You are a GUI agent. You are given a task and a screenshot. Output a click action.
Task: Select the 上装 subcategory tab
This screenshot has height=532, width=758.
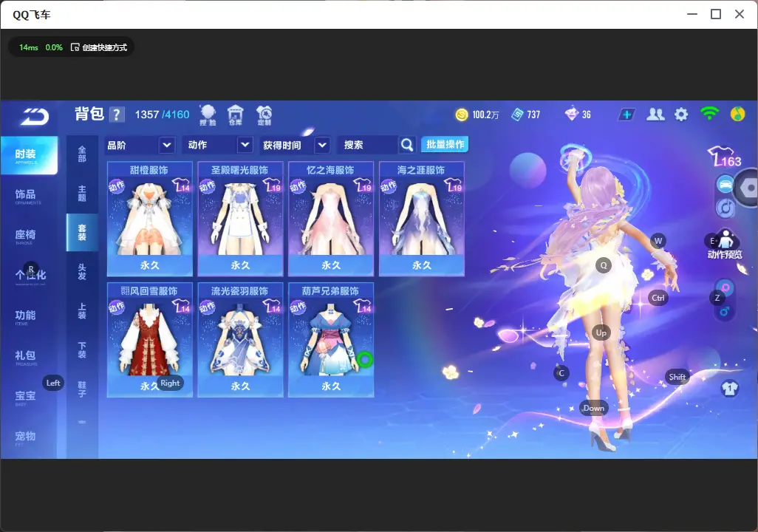(x=82, y=311)
